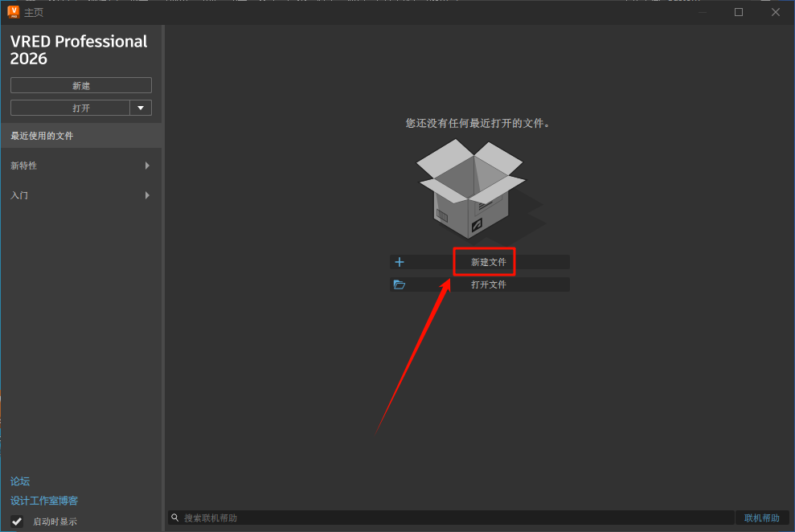
Task: Expand the 新特性 section arrow
Action: [x=147, y=166]
